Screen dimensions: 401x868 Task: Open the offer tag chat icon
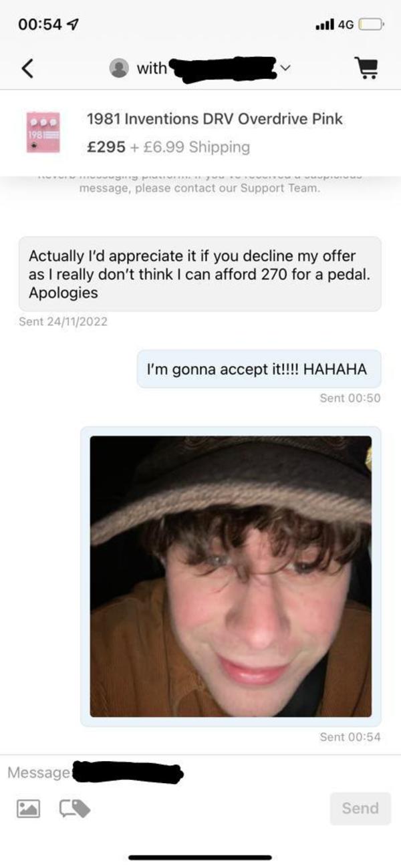pyautogui.click(x=75, y=809)
